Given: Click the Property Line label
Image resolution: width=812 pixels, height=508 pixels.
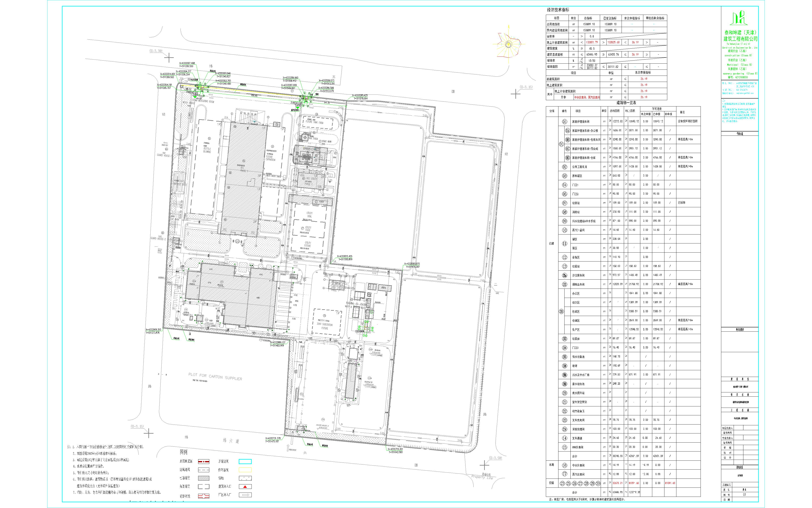Looking at the screenshot, I should coord(482,477).
